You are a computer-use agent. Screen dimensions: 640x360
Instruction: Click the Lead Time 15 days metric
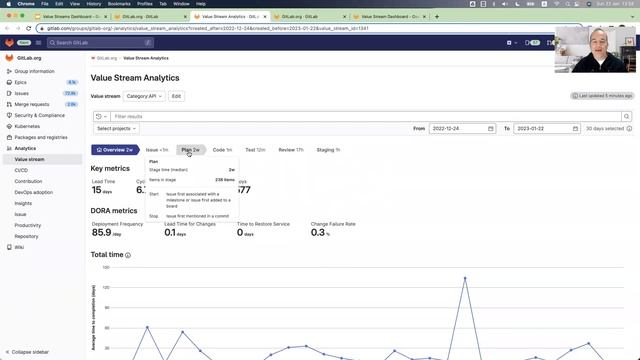pos(103,187)
